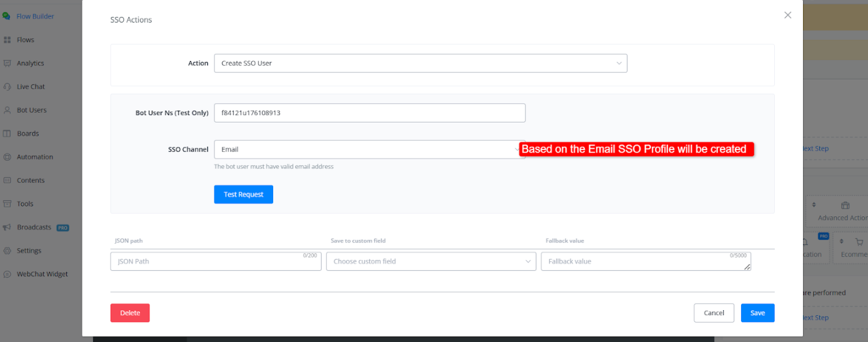Screen dimensions: 868x342
Task: Click the Automation icon in sidebar
Action: point(7,157)
